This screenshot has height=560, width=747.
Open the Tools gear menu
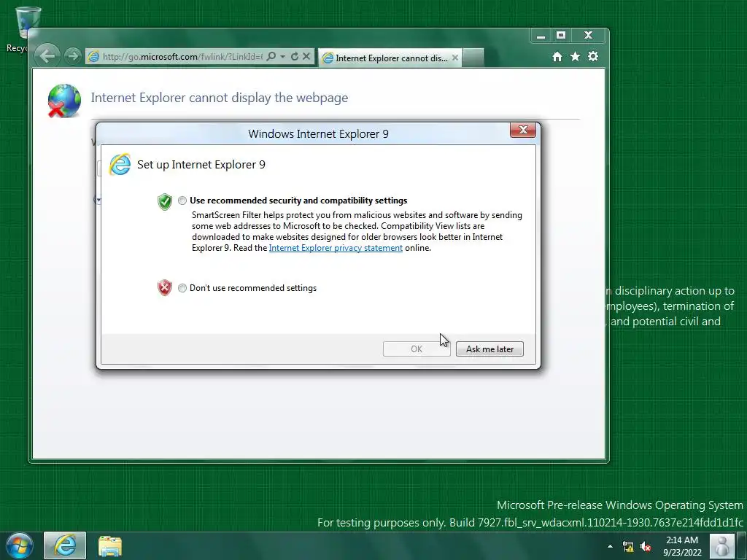(593, 57)
